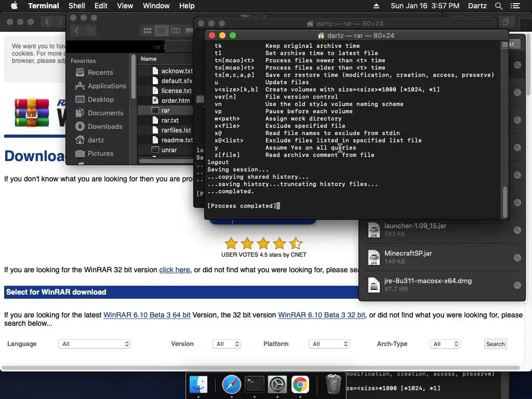Open Pictures in Finder sidebar
This screenshot has width=532, height=399.
click(x=100, y=153)
